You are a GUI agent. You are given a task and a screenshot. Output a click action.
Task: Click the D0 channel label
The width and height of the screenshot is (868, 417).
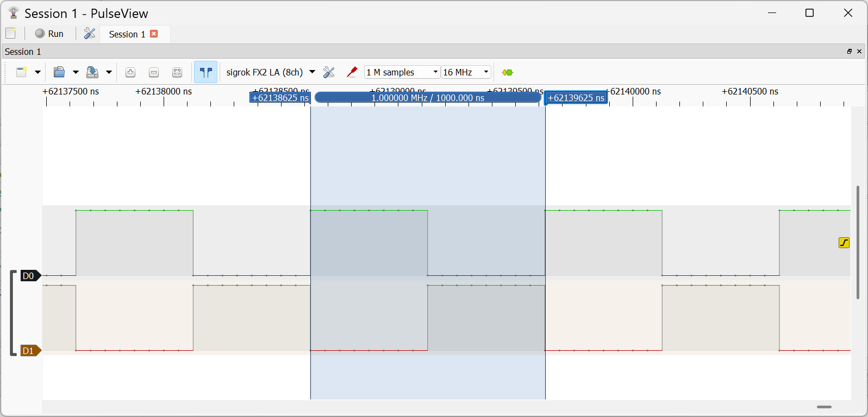point(29,276)
